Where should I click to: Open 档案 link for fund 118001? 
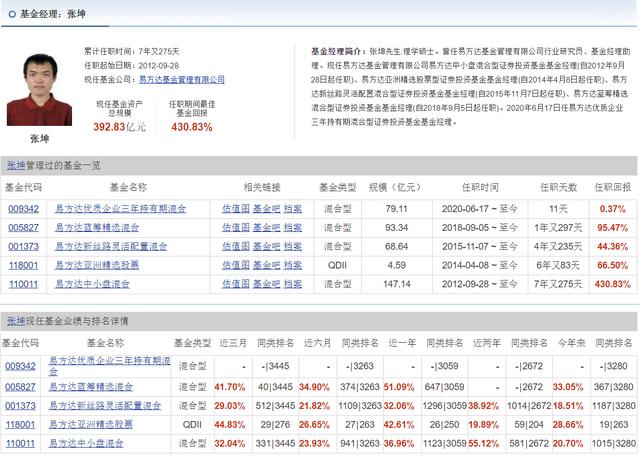point(293,265)
